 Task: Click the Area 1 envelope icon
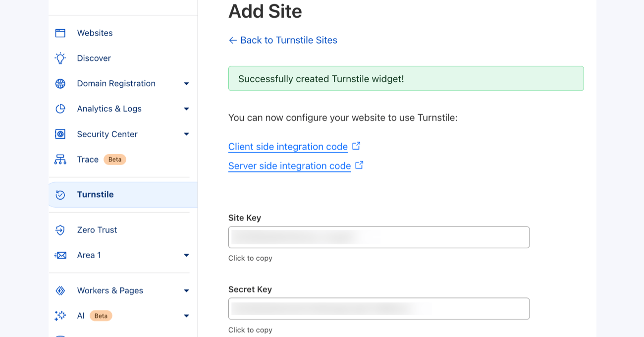pos(60,255)
